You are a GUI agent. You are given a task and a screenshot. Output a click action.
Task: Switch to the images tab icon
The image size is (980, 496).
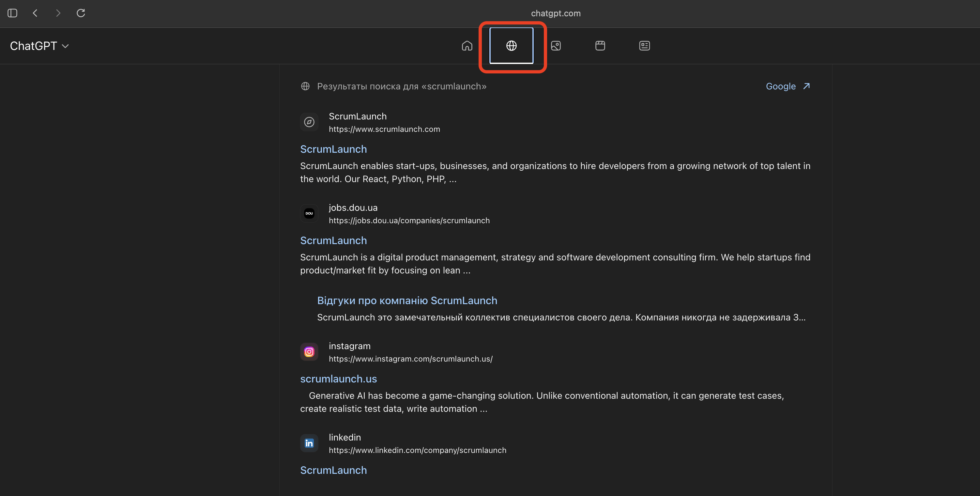[x=556, y=46]
